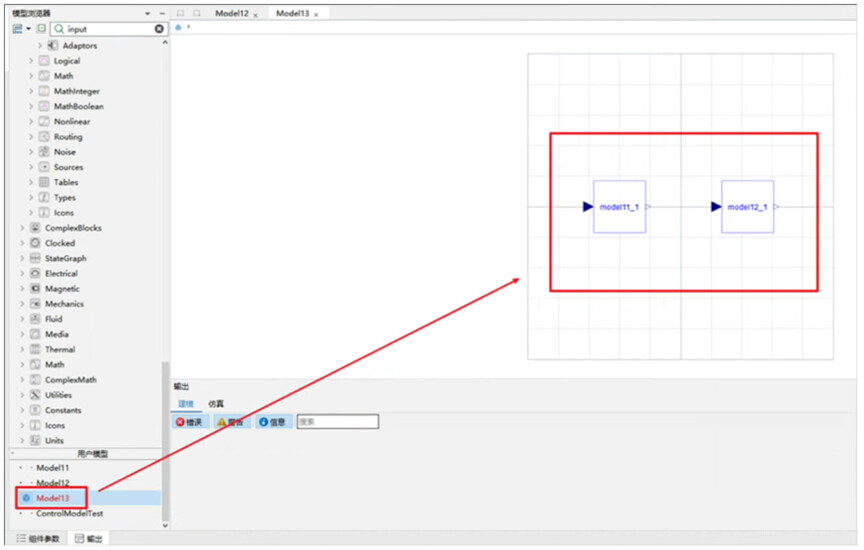Viewport: 864px width, 550px height.
Task: Click the input port of model12_1
Action: (716, 207)
